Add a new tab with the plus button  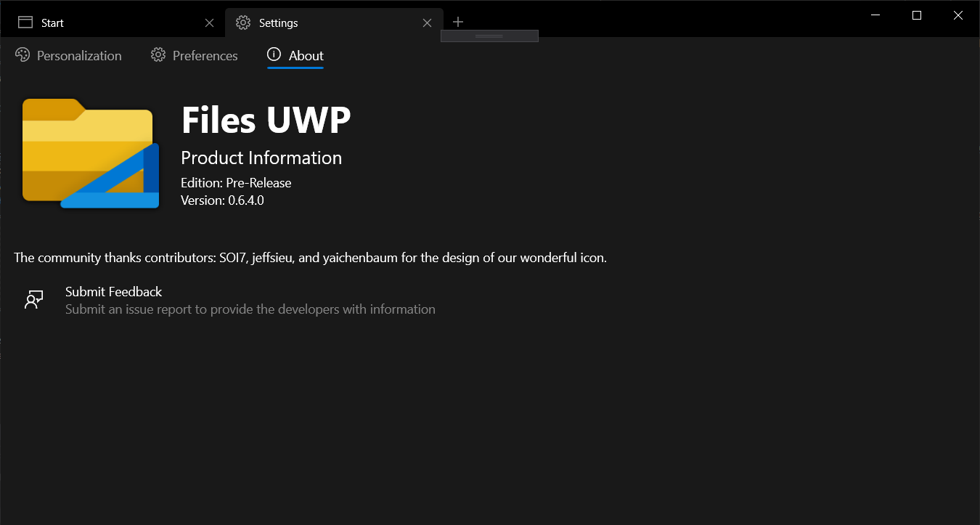(458, 22)
